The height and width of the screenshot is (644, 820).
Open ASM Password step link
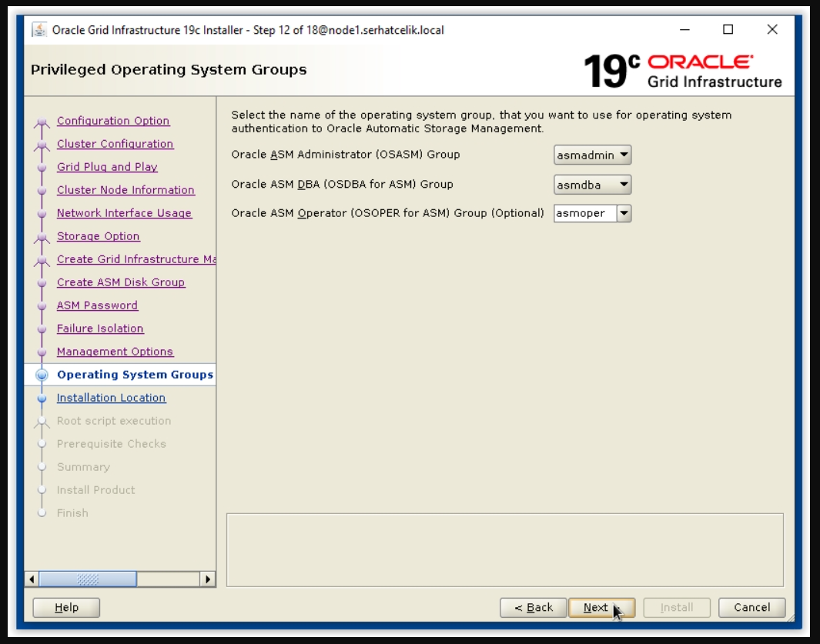click(97, 305)
